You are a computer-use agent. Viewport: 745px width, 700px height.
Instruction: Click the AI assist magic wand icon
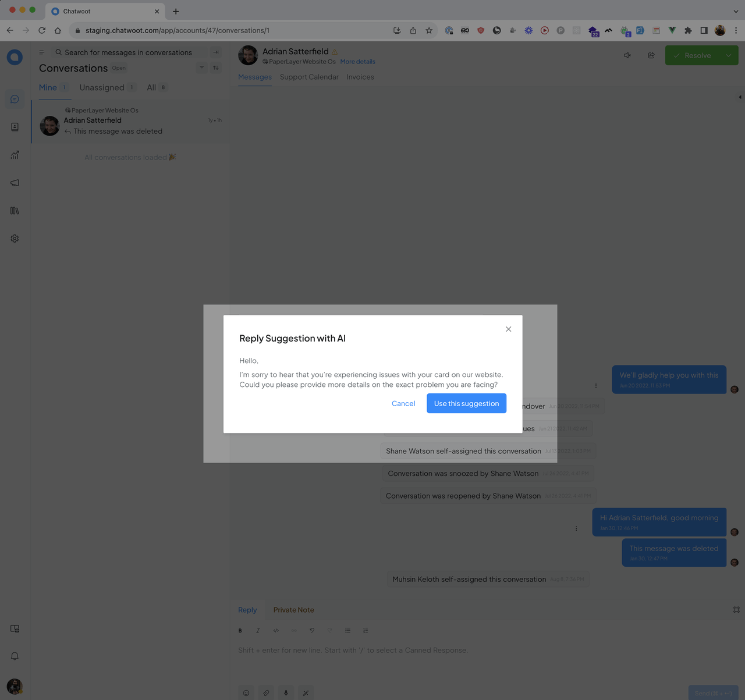tap(306, 692)
